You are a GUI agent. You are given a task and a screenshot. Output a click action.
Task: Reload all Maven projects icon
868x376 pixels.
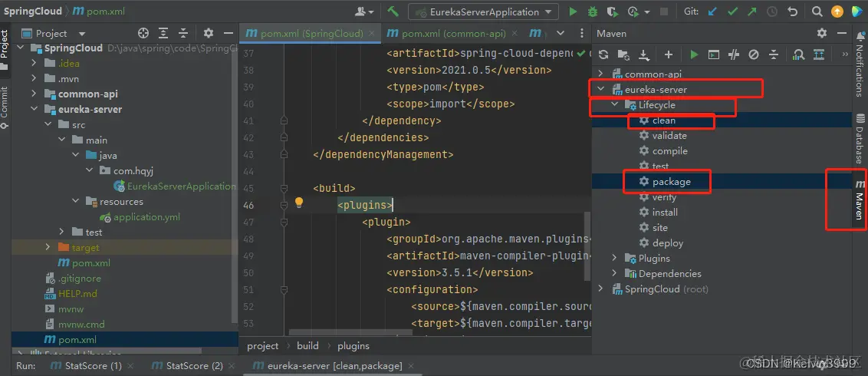[x=603, y=54]
